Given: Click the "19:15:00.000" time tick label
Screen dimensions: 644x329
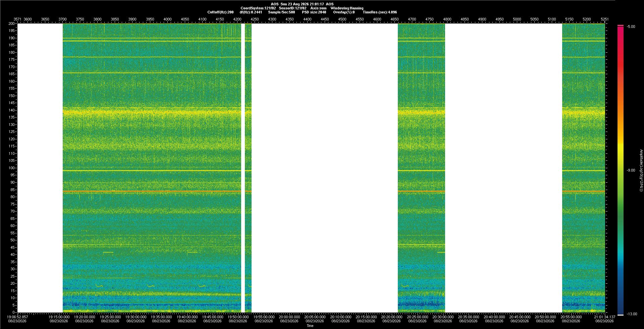Looking at the screenshot, I should coord(59,317).
